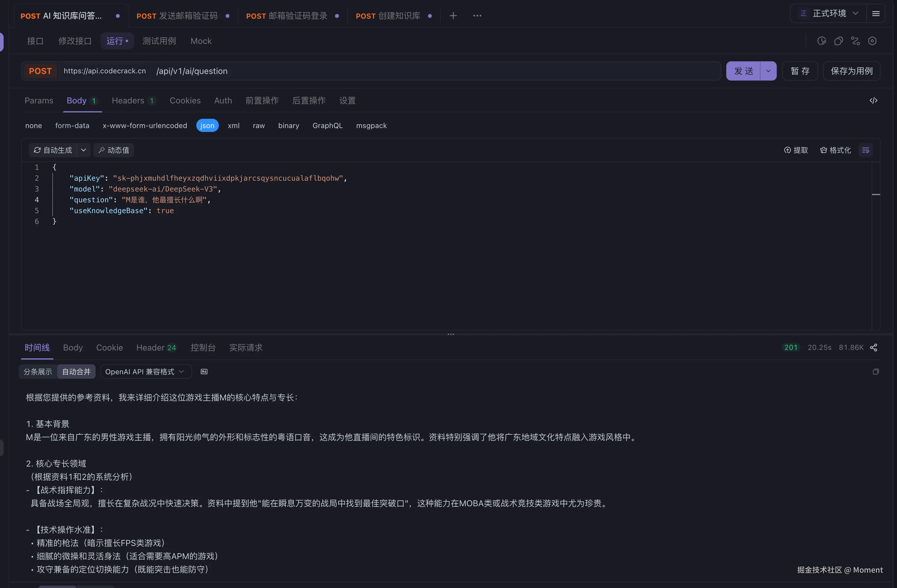Toggle word wrap in the body editor

click(866, 150)
